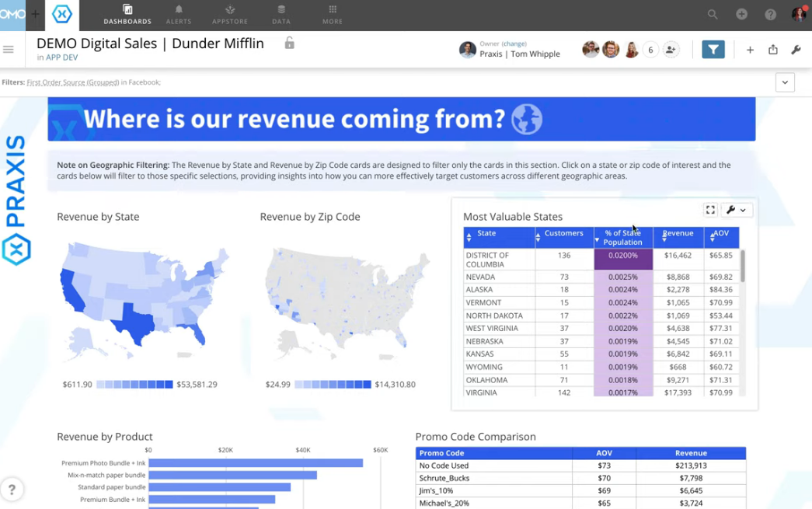Click the Premium Photo Bundle + Ink bar

point(256,463)
